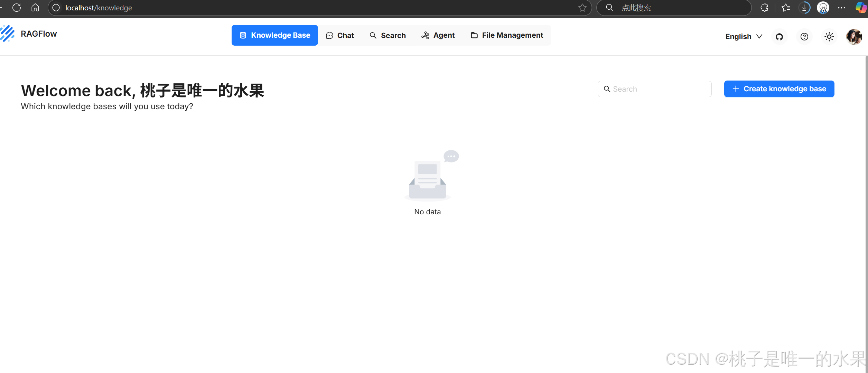
Task: Open the RAGFlow GitHub repository icon
Action: [x=779, y=37]
